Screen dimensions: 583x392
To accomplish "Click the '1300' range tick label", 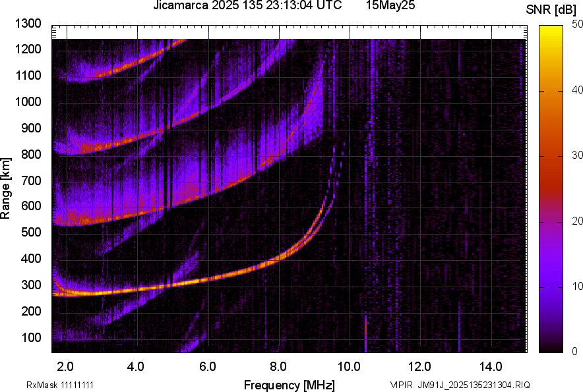I will (28, 24).
